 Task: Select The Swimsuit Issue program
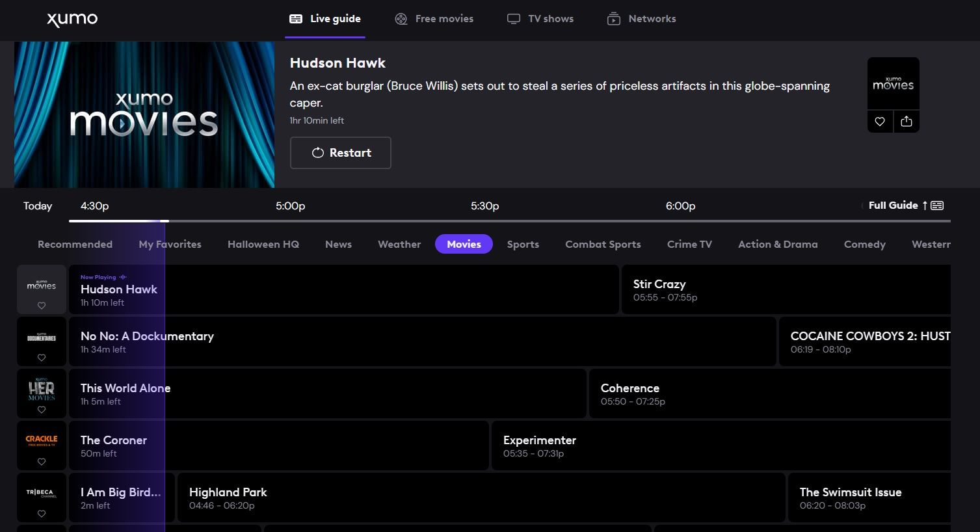pyautogui.click(x=869, y=498)
